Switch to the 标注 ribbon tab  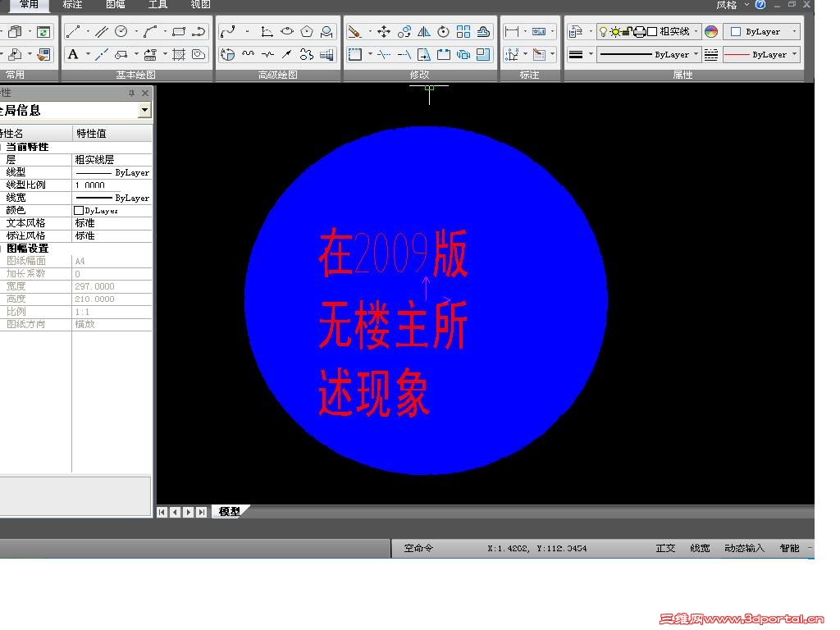tap(72, 5)
